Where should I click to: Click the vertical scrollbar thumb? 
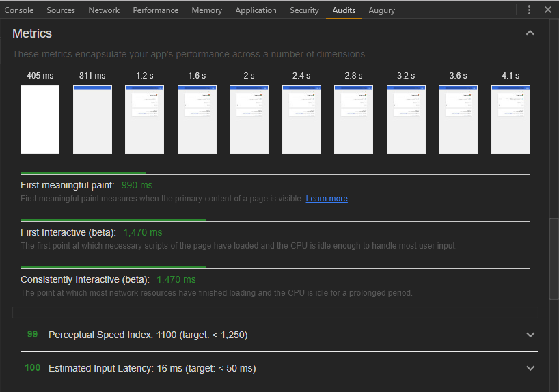[554, 259]
